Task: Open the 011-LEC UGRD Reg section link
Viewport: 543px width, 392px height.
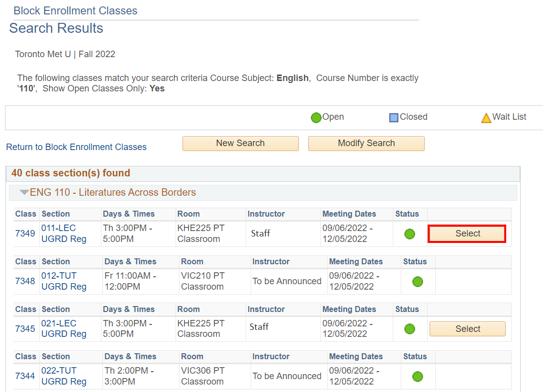Action: click(x=64, y=234)
